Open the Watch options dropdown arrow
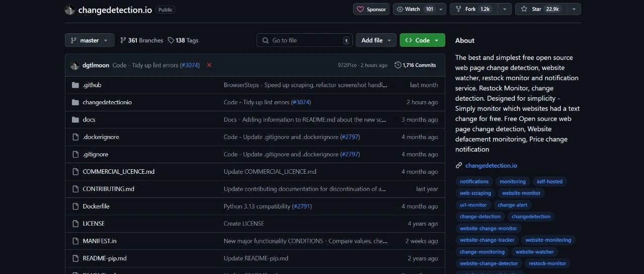Viewport: 644px width, 274px height. (441, 9)
